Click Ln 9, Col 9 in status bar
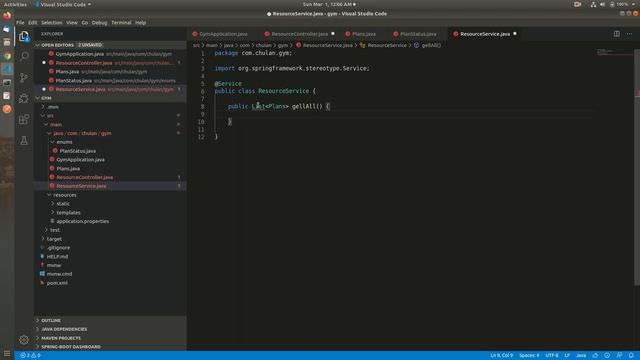The image size is (640, 360). [x=501, y=356]
